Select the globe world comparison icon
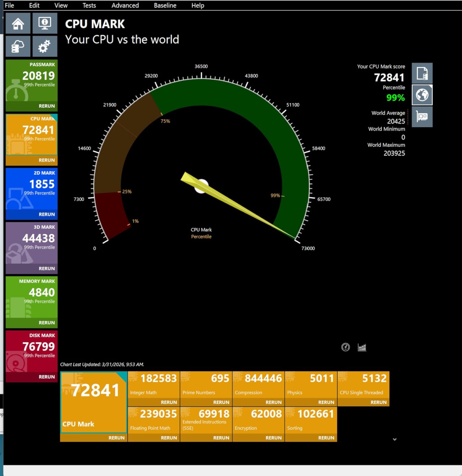The image size is (462, 476). click(x=422, y=95)
